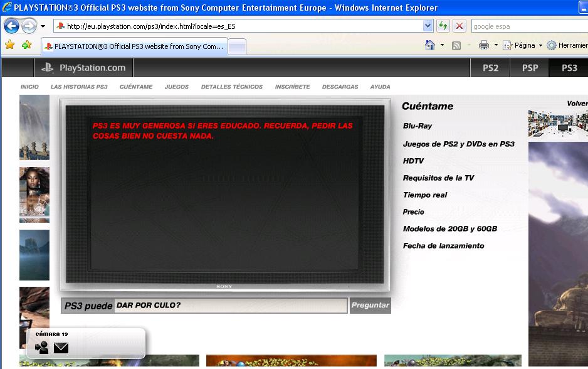Click Requisitos de la TV link
588x369 pixels.
(438, 178)
